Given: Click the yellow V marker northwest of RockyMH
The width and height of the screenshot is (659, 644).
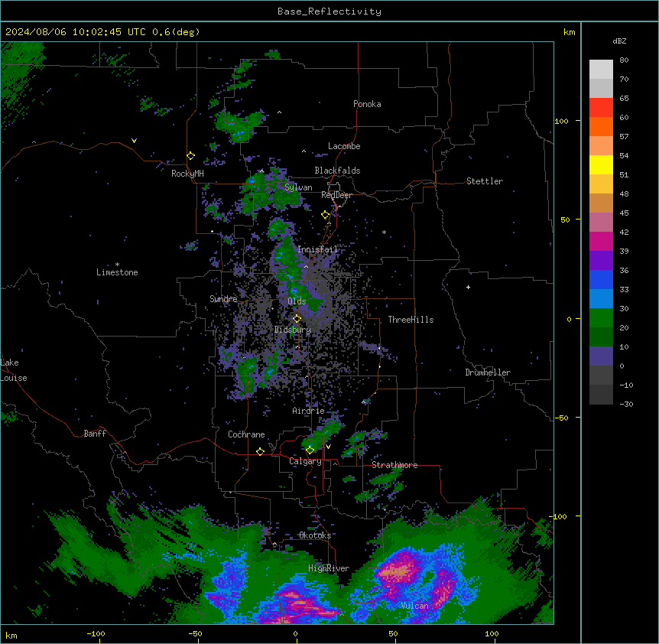Looking at the screenshot, I should click(x=134, y=141).
